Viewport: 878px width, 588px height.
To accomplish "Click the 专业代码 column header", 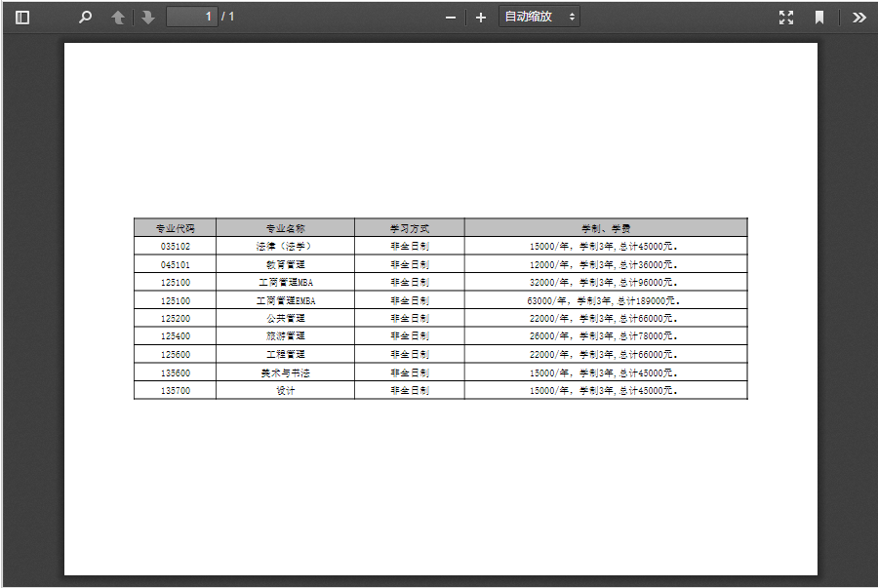I will point(176,228).
